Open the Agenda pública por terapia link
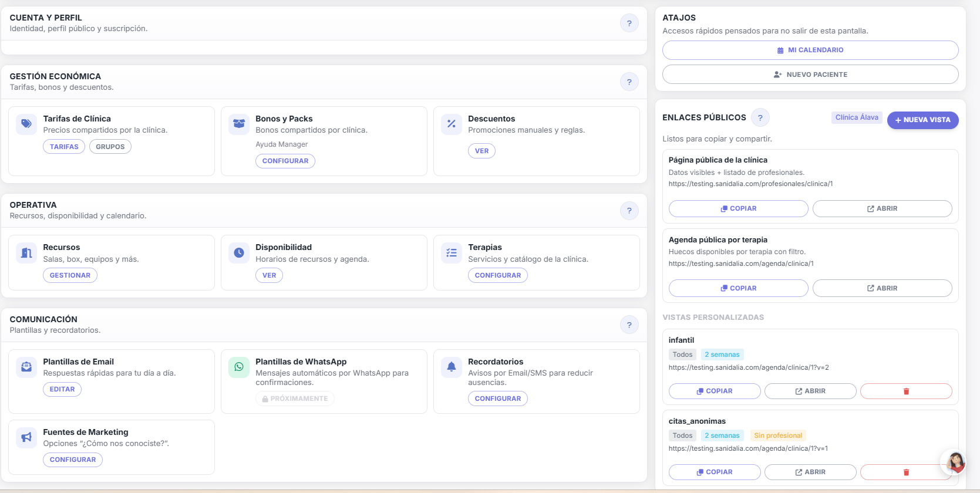The height and width of the screenshot is (493, 980). coord(882,288)
